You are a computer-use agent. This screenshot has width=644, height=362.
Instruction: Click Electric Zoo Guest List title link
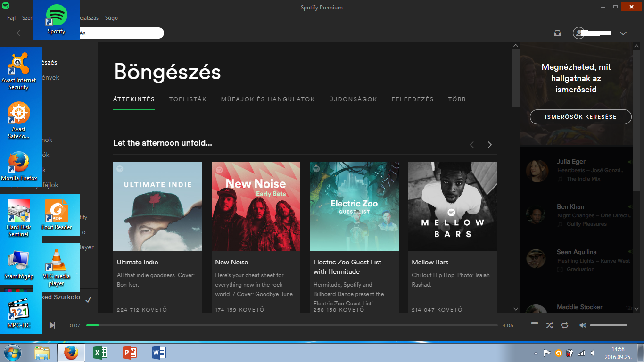coord(347,267)
